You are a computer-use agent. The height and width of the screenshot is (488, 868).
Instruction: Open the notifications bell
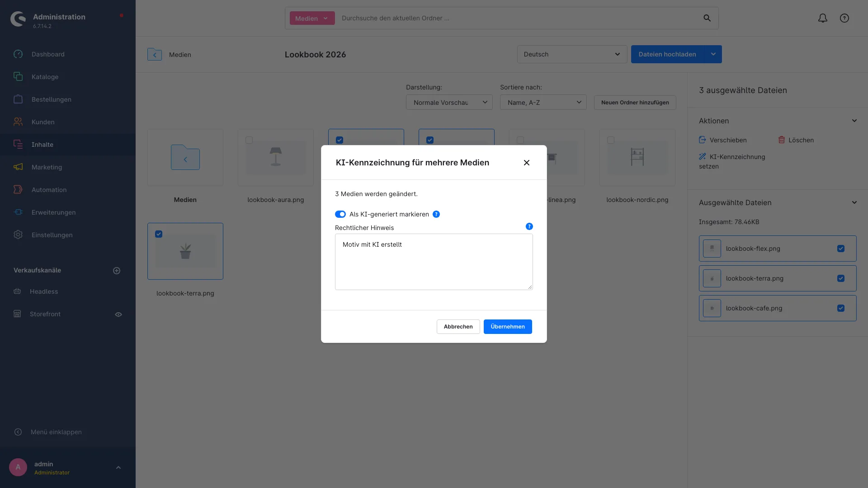click(823, 18)
